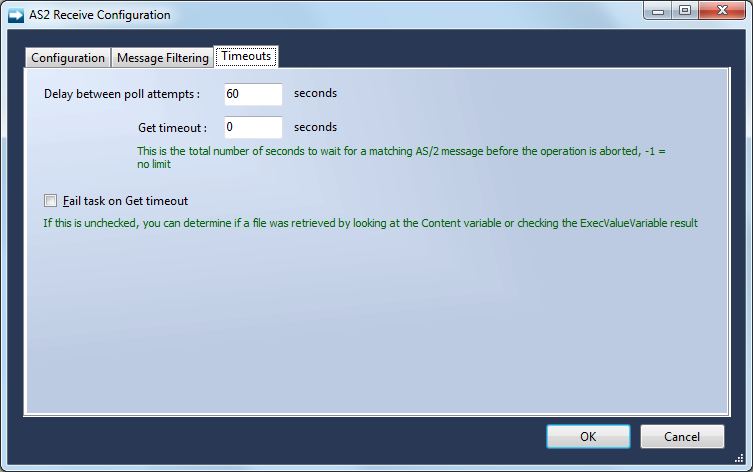Click 'seconds' beside the Get timeout field
Screen dimensions: 753x472
click(315, 128)
